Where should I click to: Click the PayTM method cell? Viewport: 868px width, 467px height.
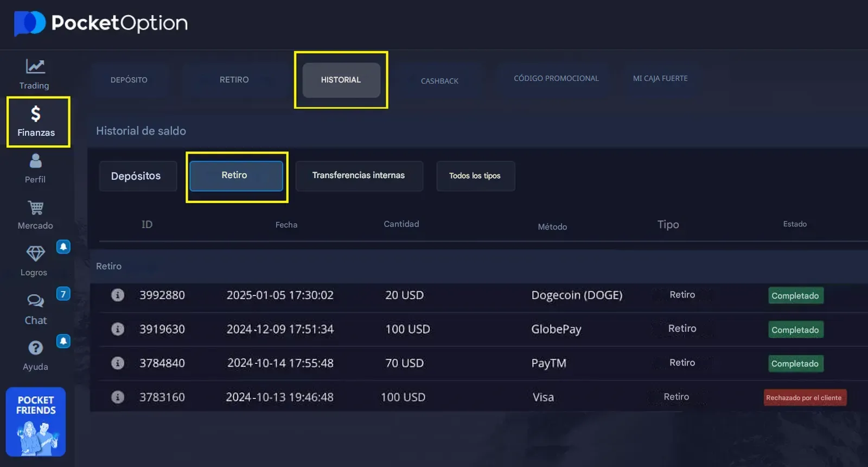click(x=548, y=363)
